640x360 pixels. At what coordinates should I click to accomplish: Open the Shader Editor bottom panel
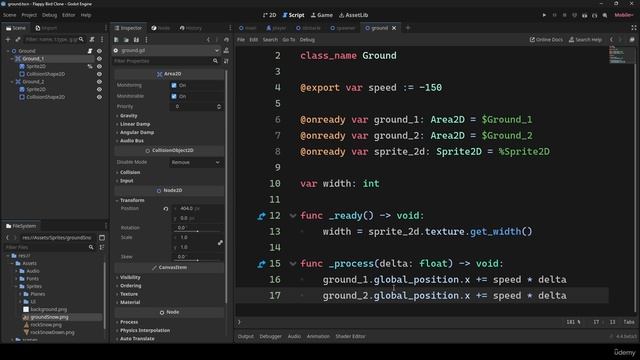[350, 337]
